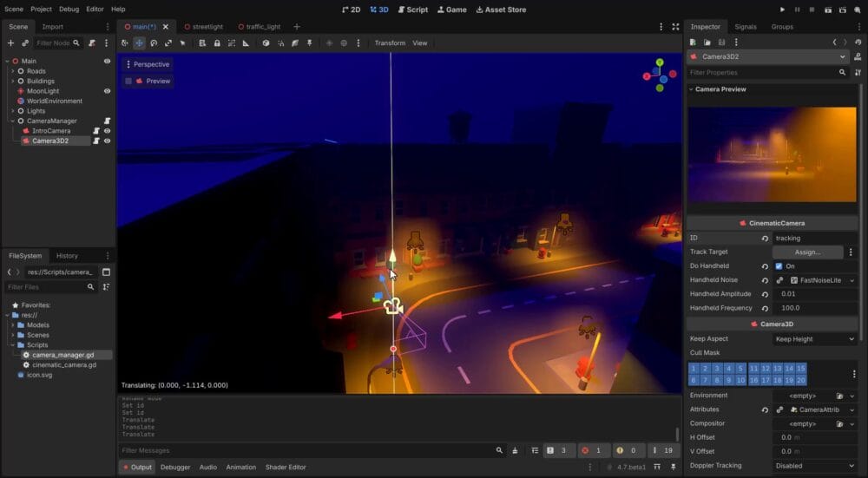Expand the Roads node in scene tree
Image resolution: width=868 pixels, height=478 pixels.
pos(13,71)
